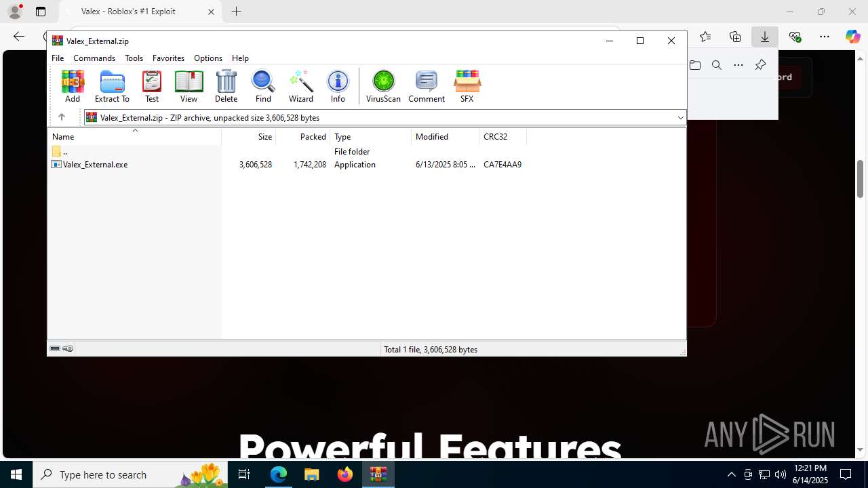
Task: Click the Add toolbar icon in WinRAR
Action: pos(73,86)
